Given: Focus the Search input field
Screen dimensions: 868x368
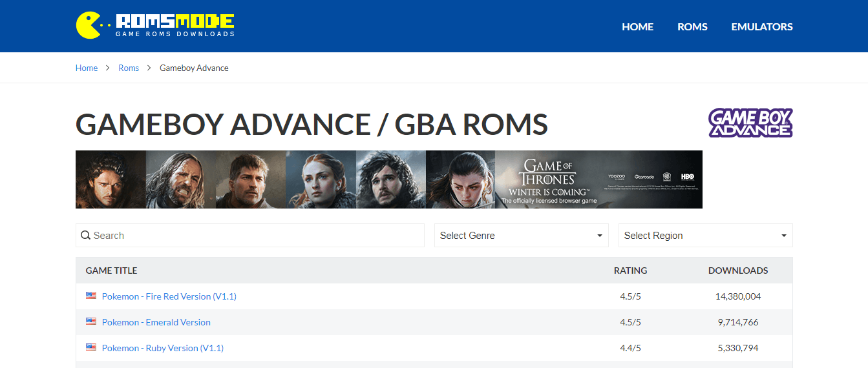Looking at the screenshot, I should point(250,236).
